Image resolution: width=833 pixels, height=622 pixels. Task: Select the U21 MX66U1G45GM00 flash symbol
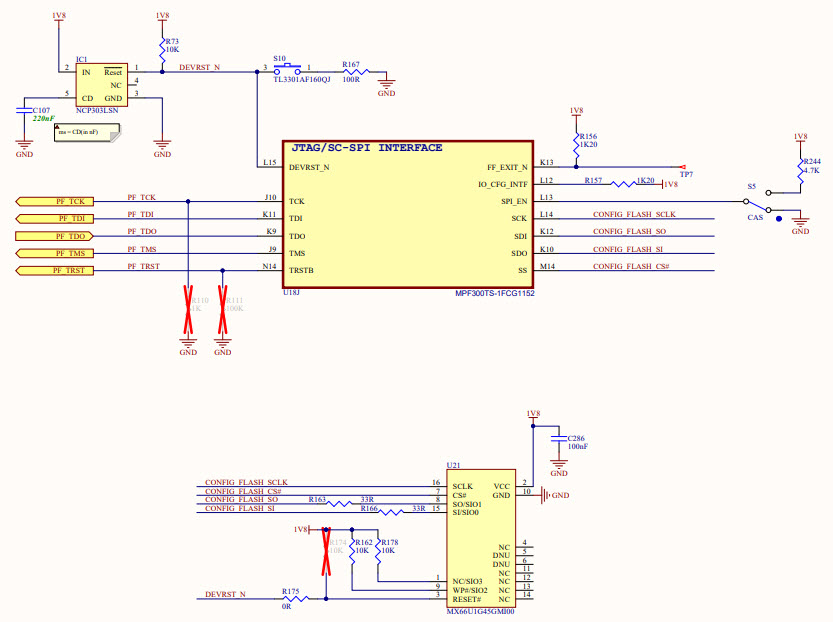click(480, 530)
